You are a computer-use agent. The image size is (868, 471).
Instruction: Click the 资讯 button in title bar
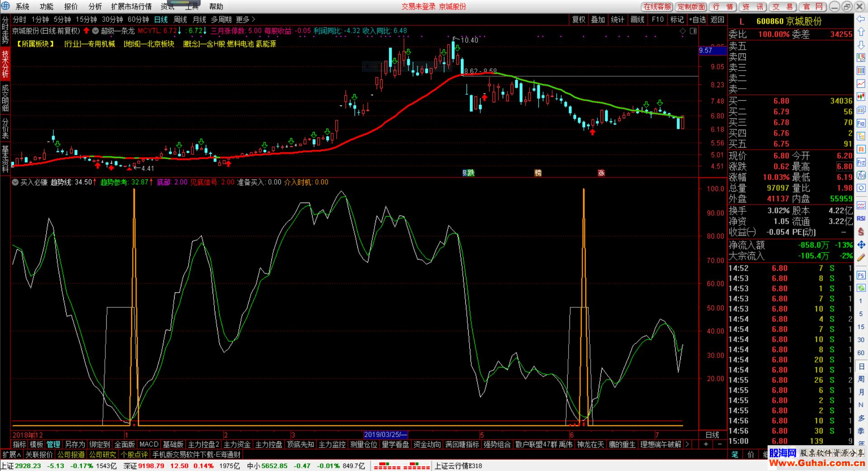coord(753,6)
